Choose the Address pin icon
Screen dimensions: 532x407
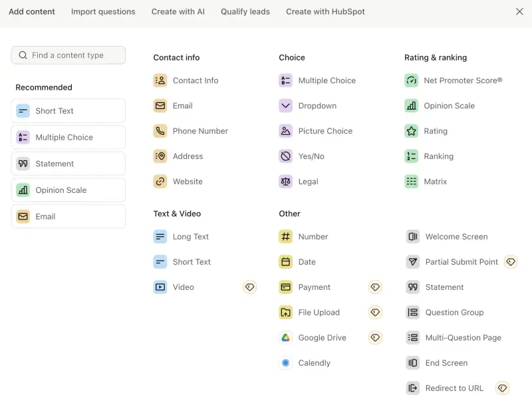(x=160, y=156)
